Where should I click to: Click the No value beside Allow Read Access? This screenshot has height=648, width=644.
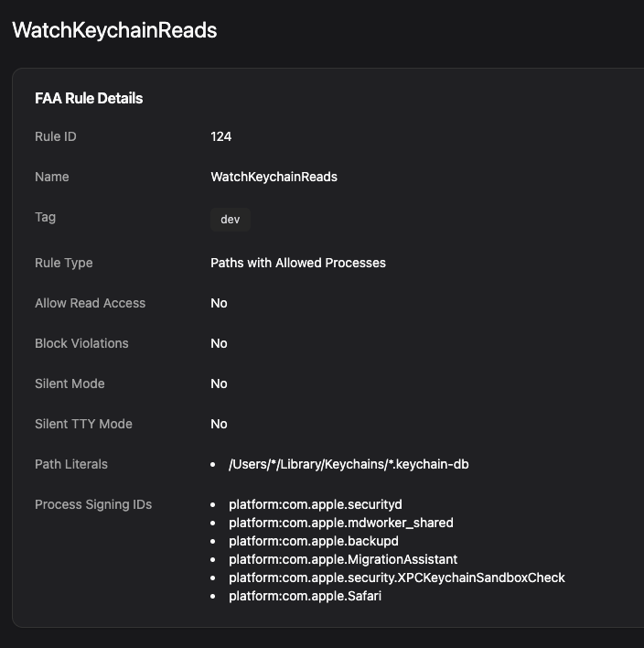pos(219,303)
